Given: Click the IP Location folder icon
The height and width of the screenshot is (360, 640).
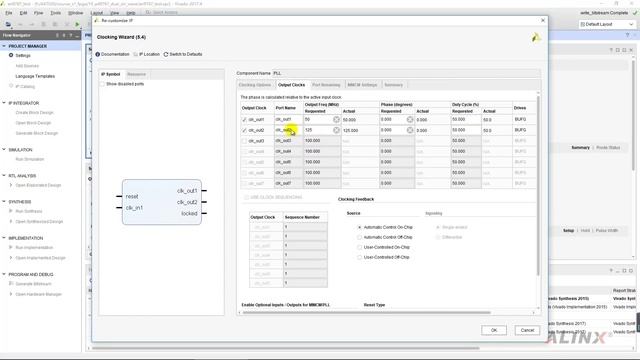Looking at the screenshot, I should (136, 54).
